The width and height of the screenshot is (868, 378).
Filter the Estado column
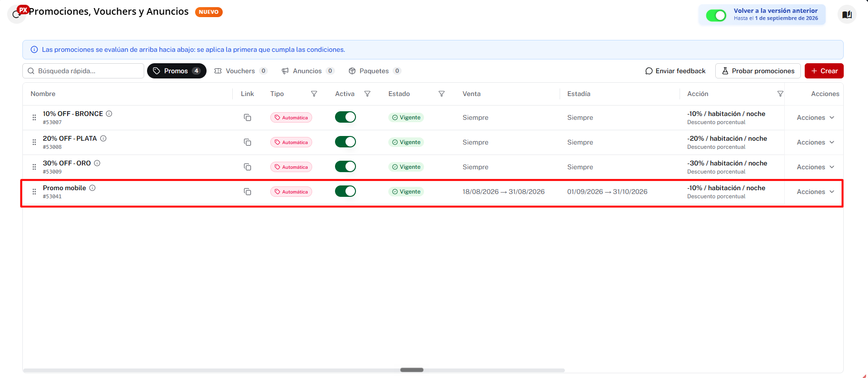(x=442, y=94)
